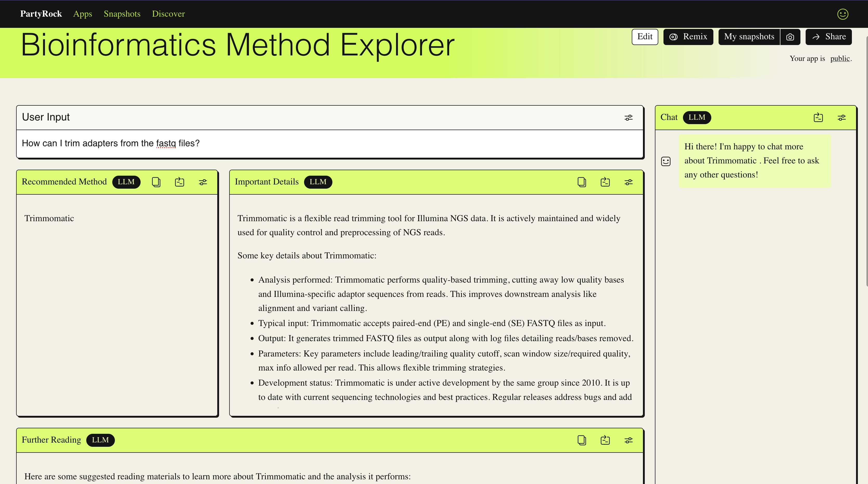Open the Discover navigation item
868x484 pixels.
click(168, 14)
